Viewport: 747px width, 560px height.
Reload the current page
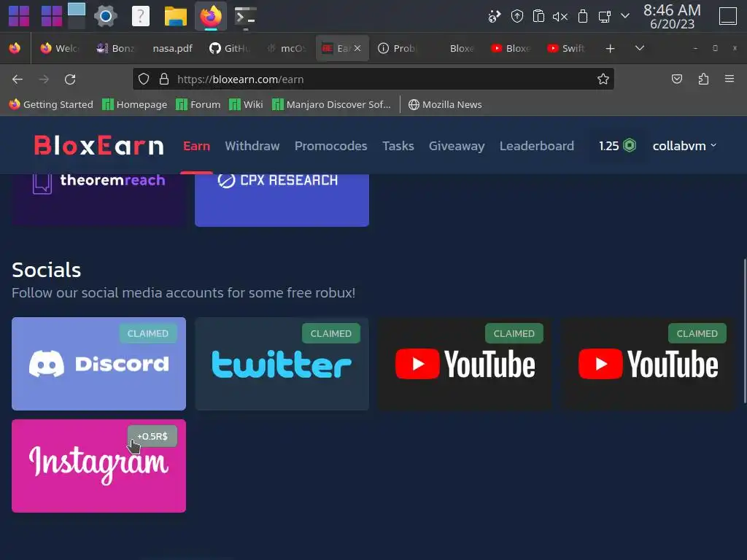coord(70,79)
